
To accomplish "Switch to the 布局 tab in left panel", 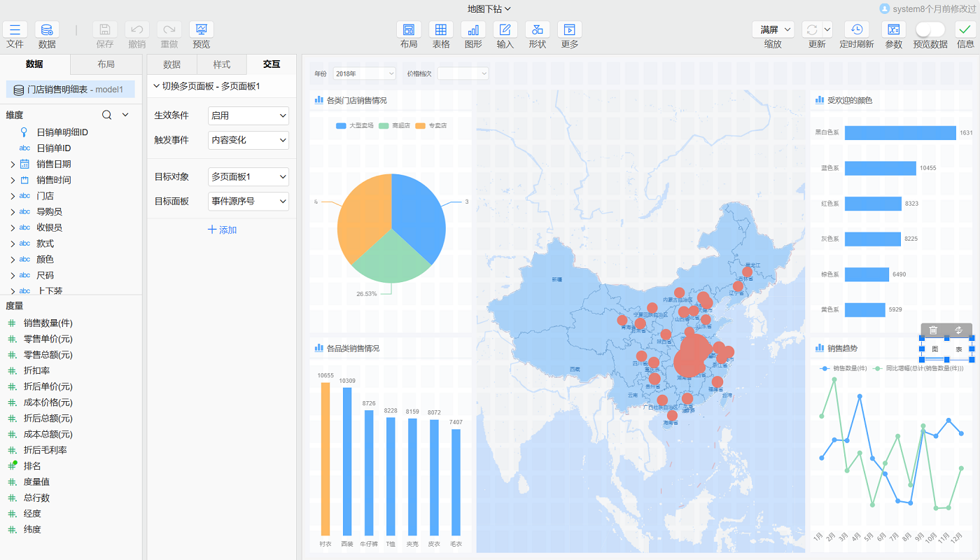I will pos(106,64).
